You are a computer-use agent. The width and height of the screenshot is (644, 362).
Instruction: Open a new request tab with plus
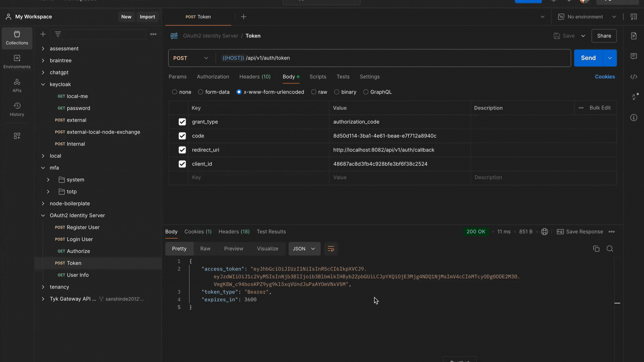click(x=244, y=17)
